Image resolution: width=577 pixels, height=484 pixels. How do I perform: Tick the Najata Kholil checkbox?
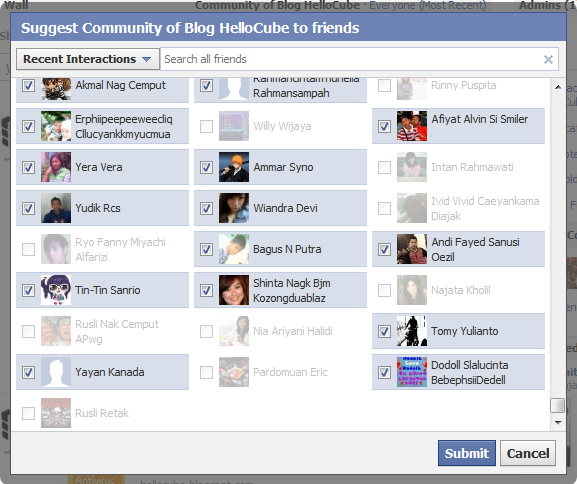385,290
